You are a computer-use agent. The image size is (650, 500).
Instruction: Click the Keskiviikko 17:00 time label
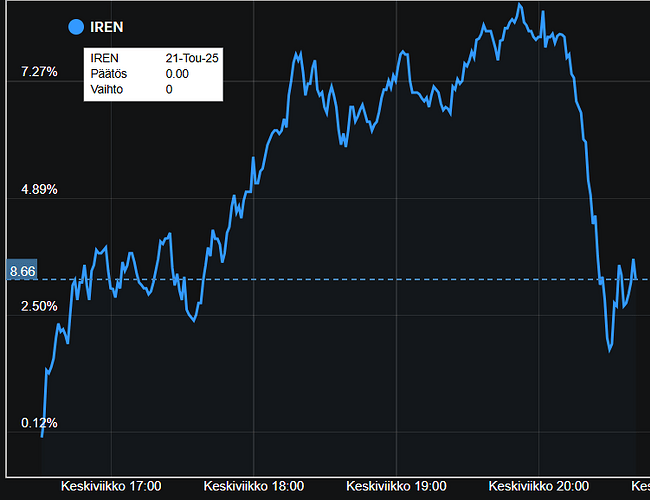[x=111, y=486]
